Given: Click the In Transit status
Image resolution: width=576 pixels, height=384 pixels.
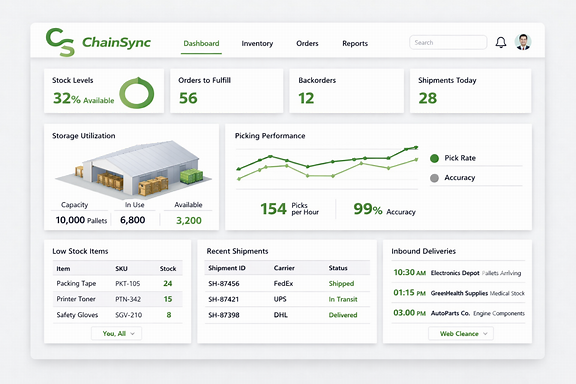Looking at the screenshot, I should tap(343, 299).
